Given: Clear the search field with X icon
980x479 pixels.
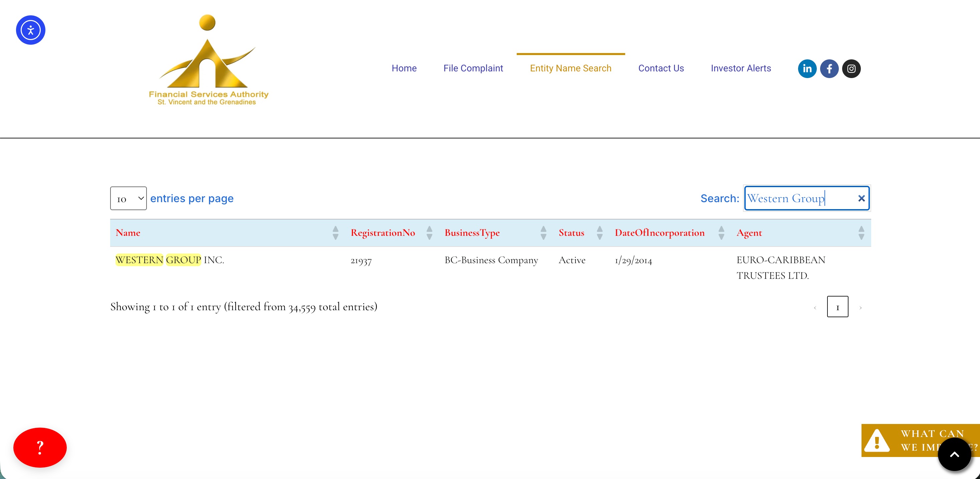Looking at the screenshot, I should click(861, 198).
